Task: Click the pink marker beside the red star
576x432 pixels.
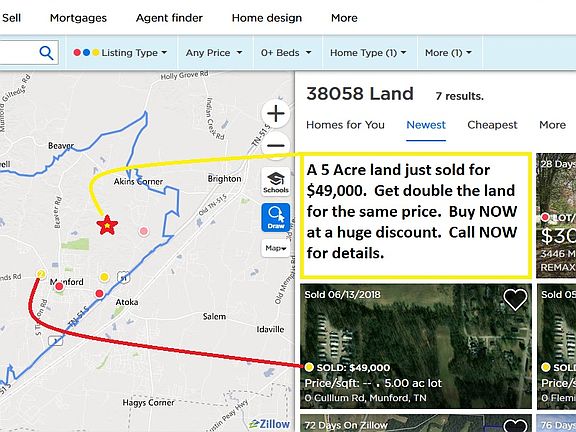Action: pos(144,231)
